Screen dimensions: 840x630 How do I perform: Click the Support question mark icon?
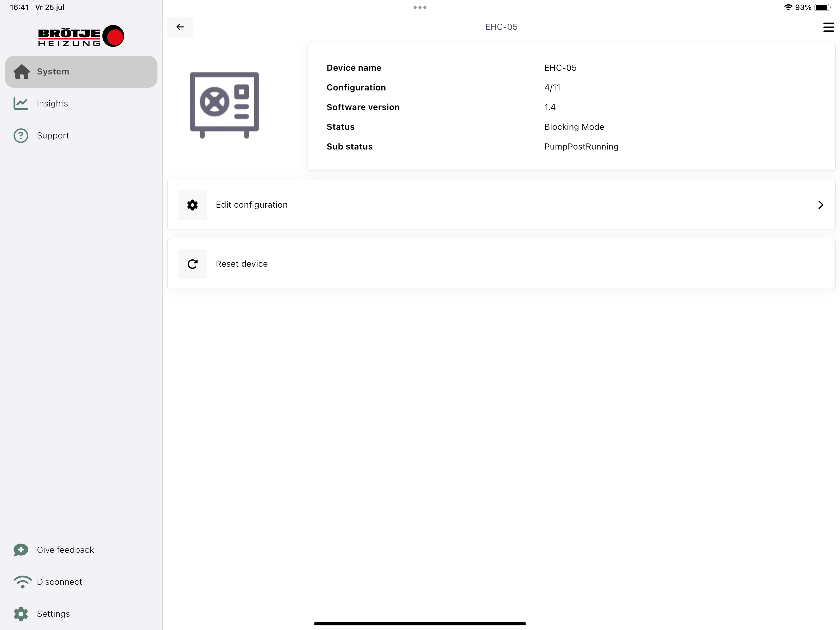pyautogui.click(x=21, y=136)
